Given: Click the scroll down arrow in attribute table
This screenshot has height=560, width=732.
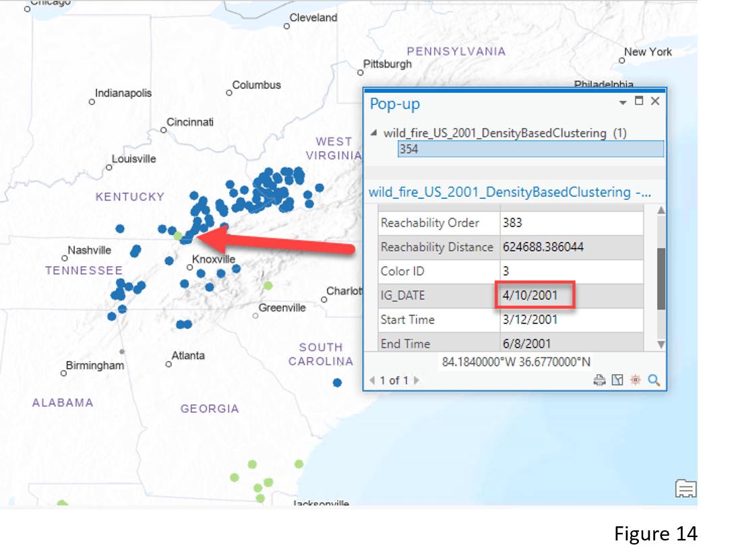Looking at the screenshot, I should tap(661, 344).
